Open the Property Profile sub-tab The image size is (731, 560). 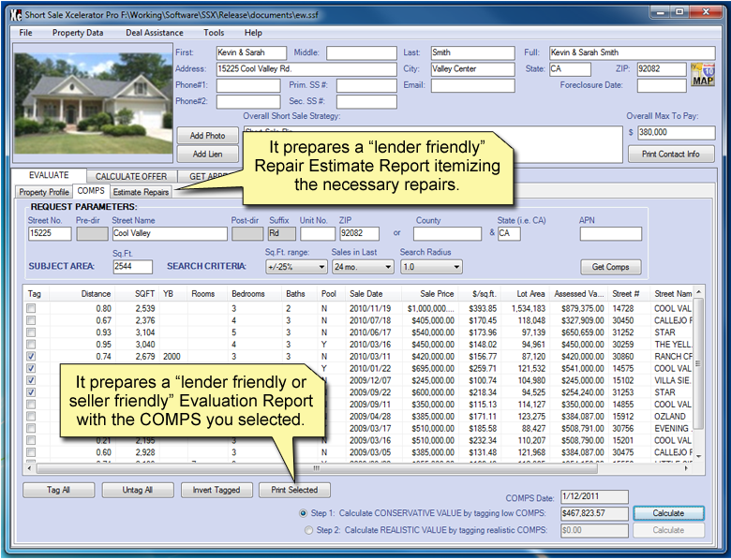(44, 192)
